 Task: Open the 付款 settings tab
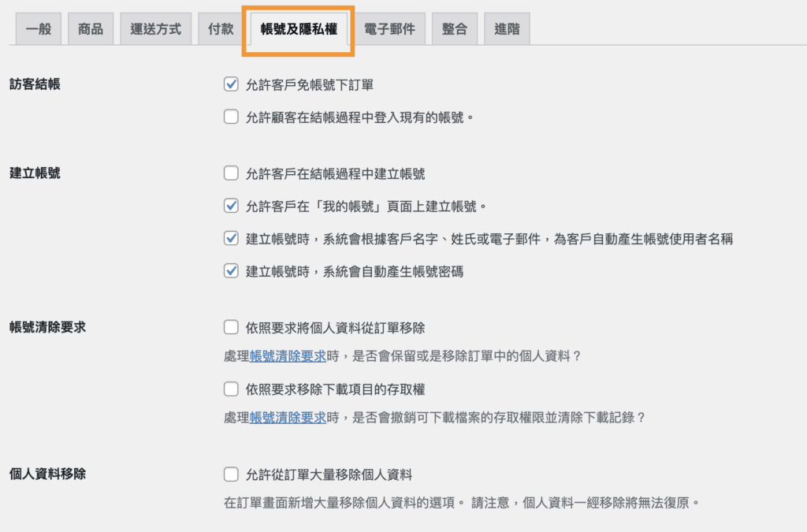[x=221, y=28]
